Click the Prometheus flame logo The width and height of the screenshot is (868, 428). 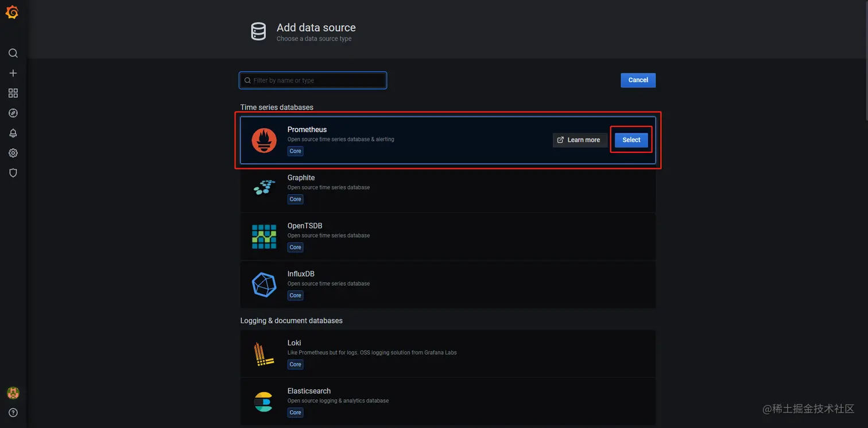coord(264,140)
